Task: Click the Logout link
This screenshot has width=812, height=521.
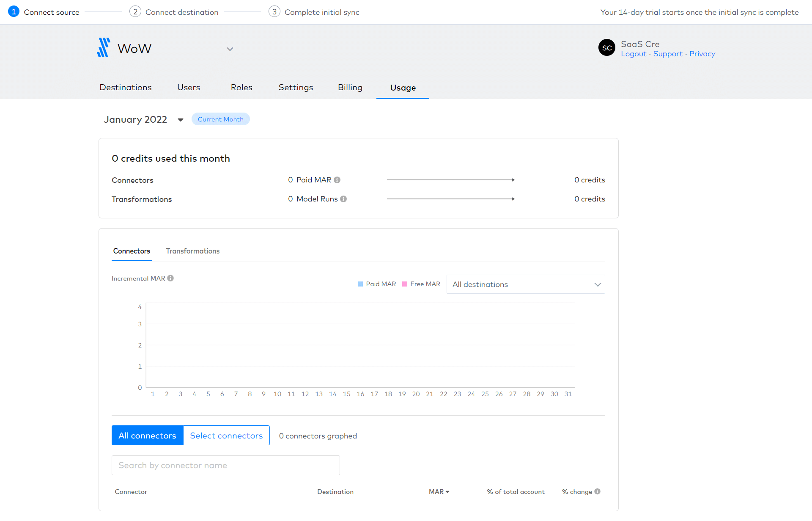Action: pos(634,54)
